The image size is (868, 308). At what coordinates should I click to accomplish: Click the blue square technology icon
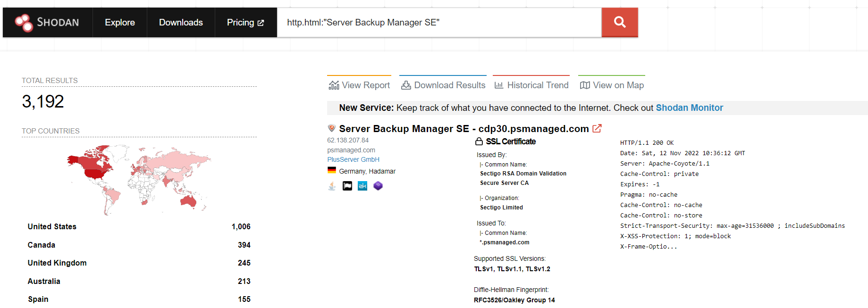(362, 186)
